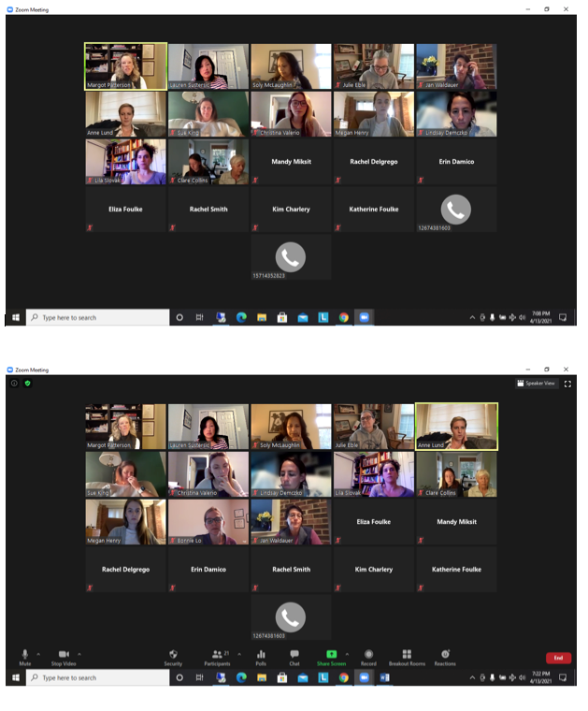Expand the arrow next to Share Screen

click(347, 654)
